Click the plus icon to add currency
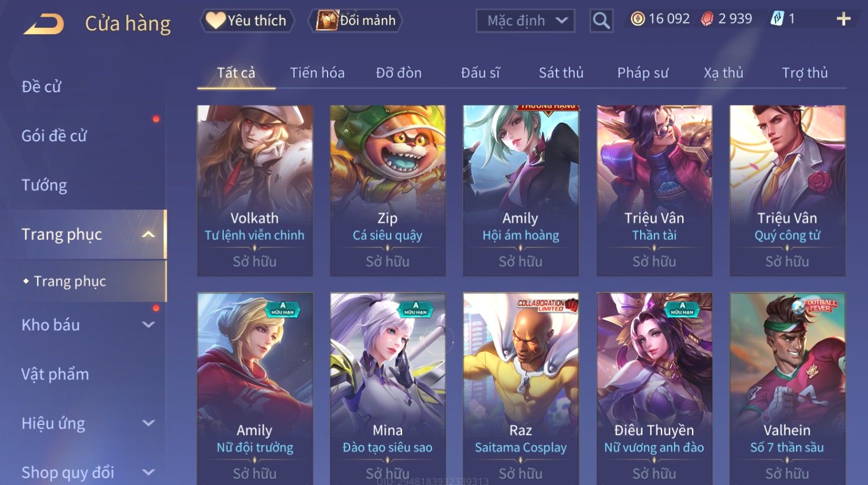Screen dimensions: 868x485 coord(843,19)
